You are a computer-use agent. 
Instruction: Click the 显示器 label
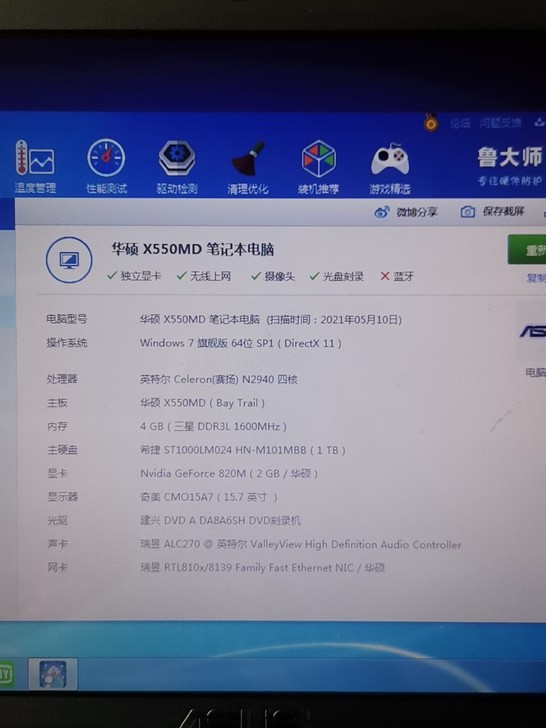click(62, 497)
